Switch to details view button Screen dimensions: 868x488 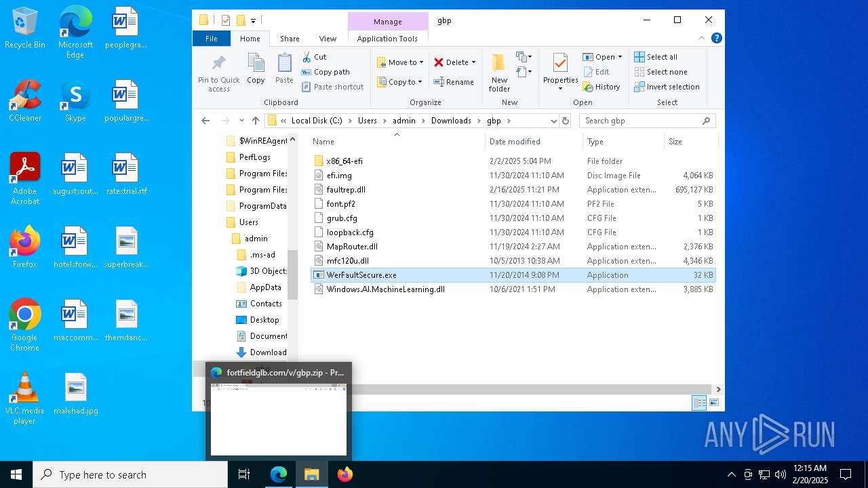point(698,403)
